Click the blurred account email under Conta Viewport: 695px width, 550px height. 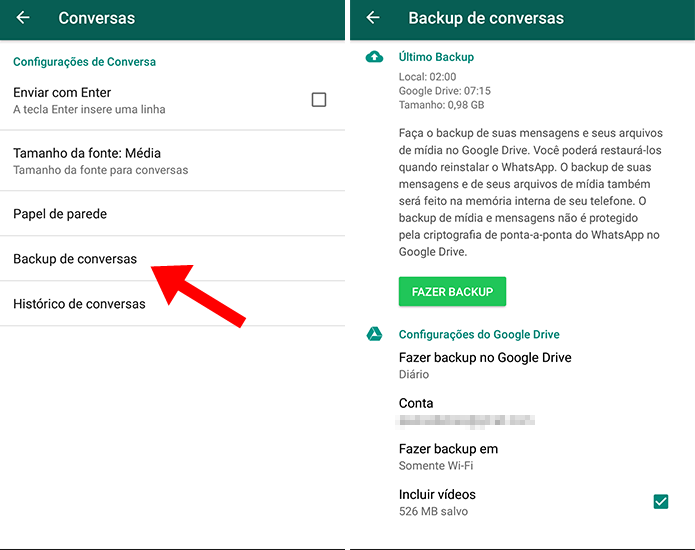click(x=465, y=421)
